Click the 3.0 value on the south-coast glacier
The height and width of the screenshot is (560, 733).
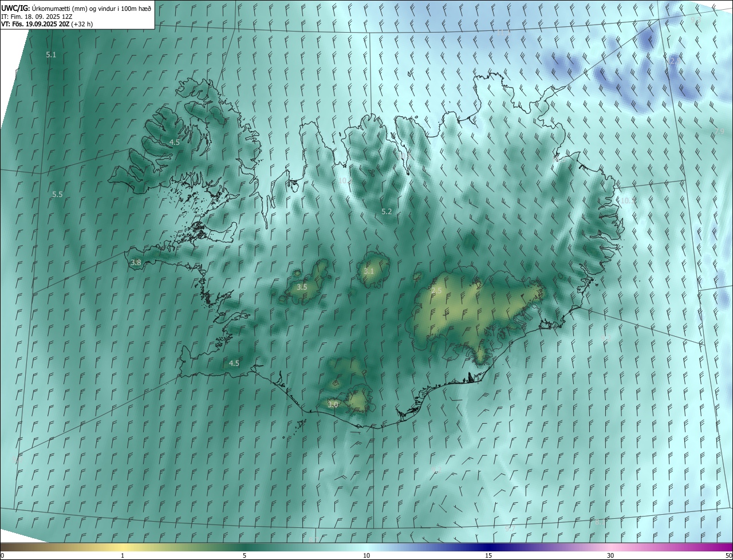(333, 404)
